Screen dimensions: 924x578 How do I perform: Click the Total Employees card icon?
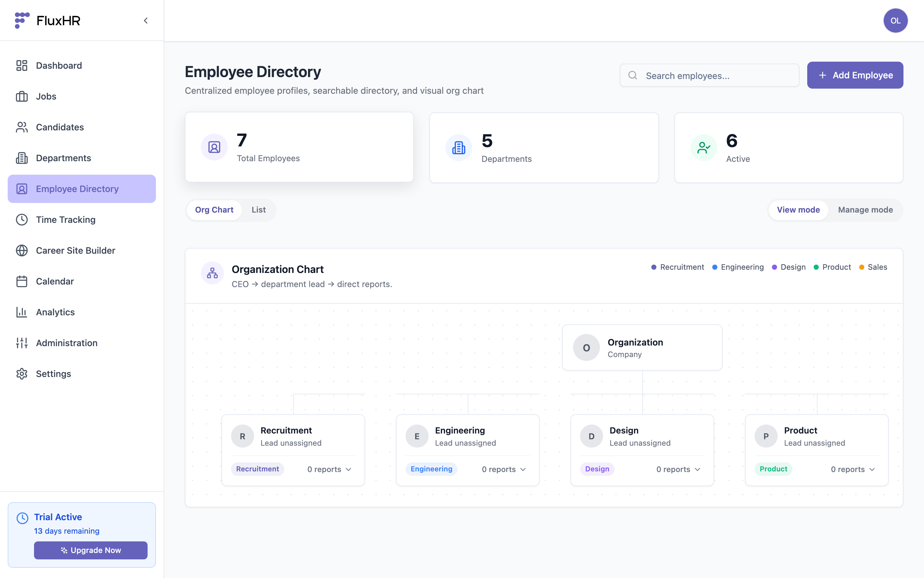tap(214, 147)
